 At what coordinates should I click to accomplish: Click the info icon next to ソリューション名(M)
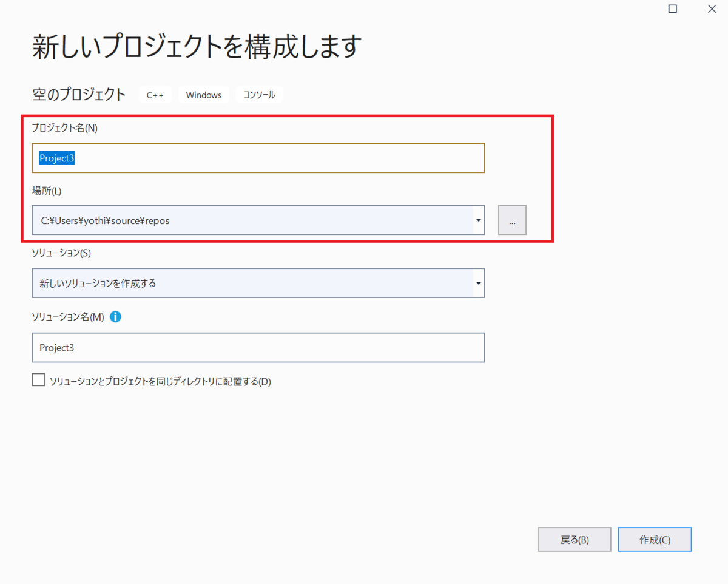click(x=115, y=316)
